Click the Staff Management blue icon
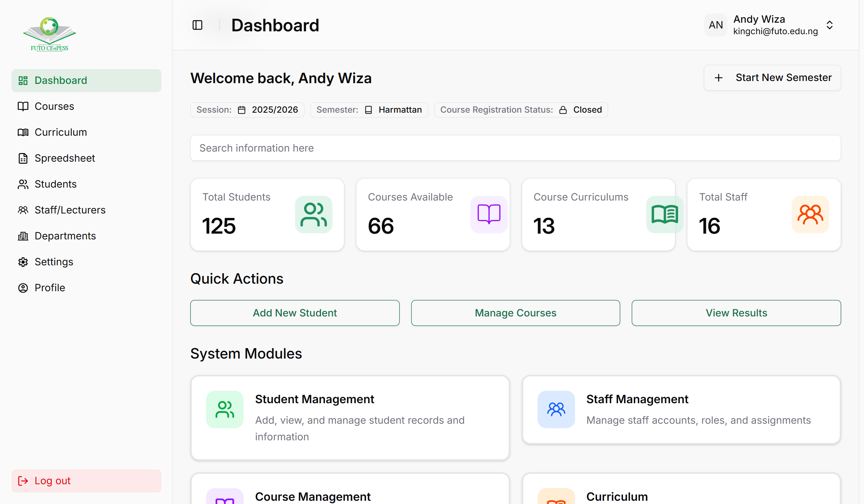 click(555, 409)
